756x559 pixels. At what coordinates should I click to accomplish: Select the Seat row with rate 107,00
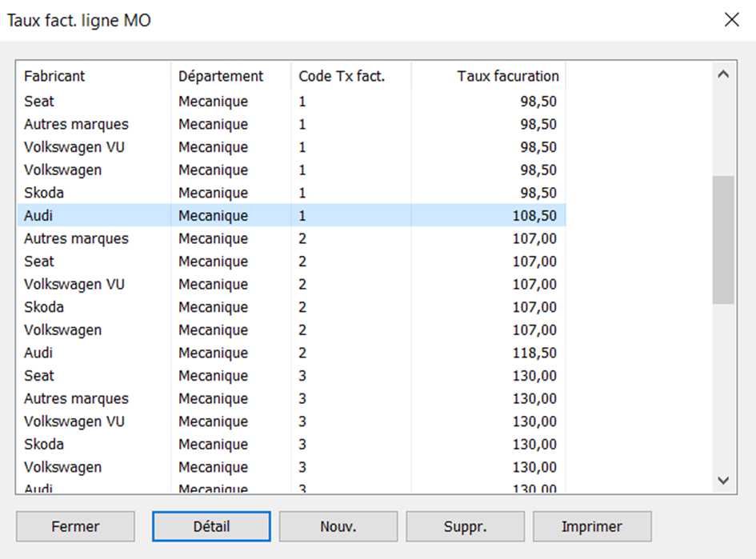[x=291, y=262]
